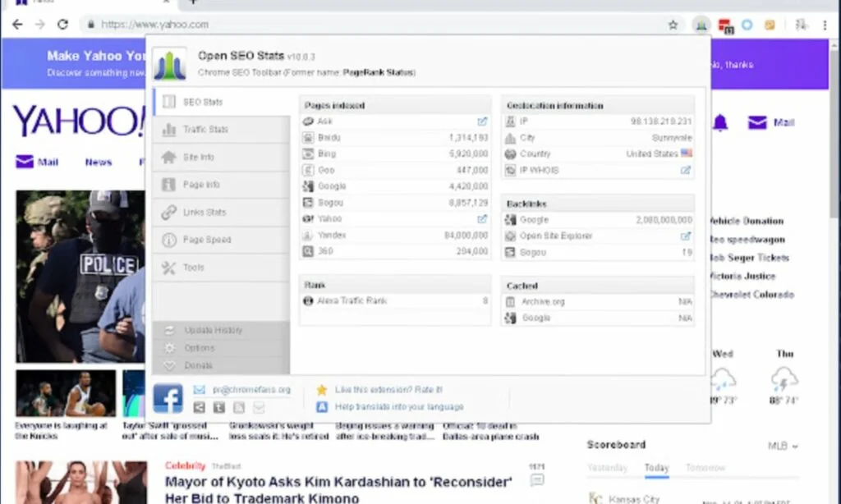841x504 pixels.
Task: Click the Facebook icon in the popup footer
Action: [x=168, y=398]
